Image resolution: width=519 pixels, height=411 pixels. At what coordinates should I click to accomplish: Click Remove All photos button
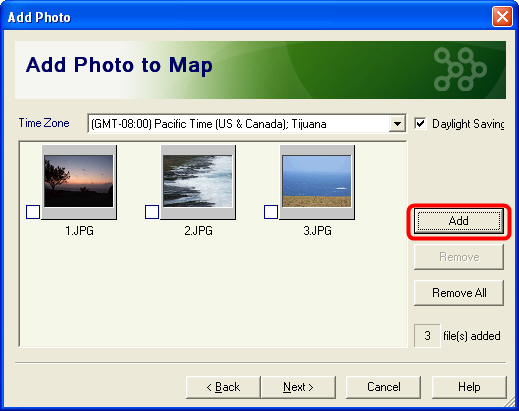[459, 293]
